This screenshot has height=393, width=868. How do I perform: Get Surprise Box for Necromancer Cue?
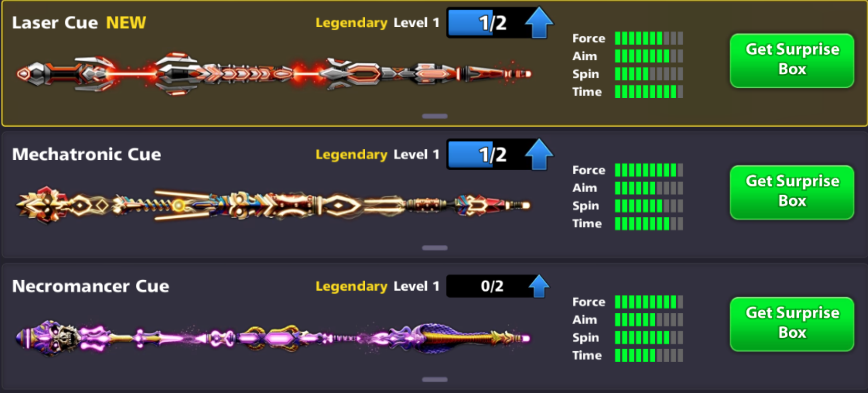(792, 324)
